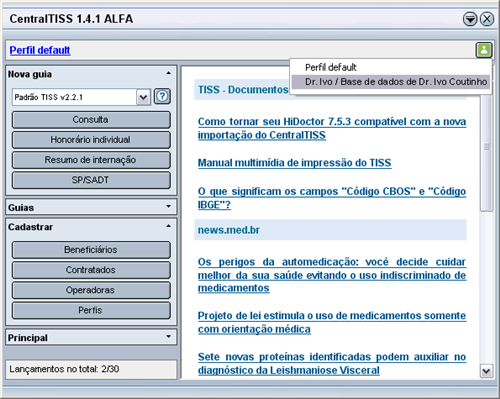Open the perigos da automedicação article
This screenshot has width=500, height=399.
pos(332,275)
